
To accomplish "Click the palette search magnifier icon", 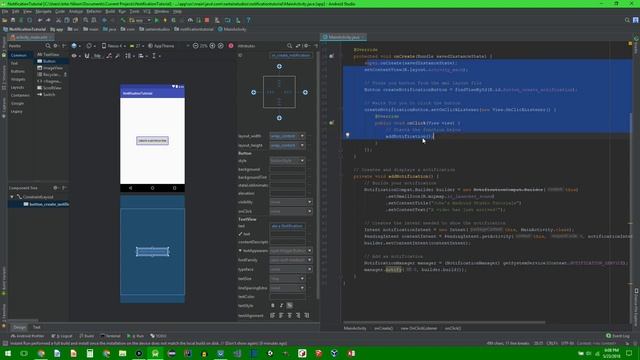I will click(48, 46).
